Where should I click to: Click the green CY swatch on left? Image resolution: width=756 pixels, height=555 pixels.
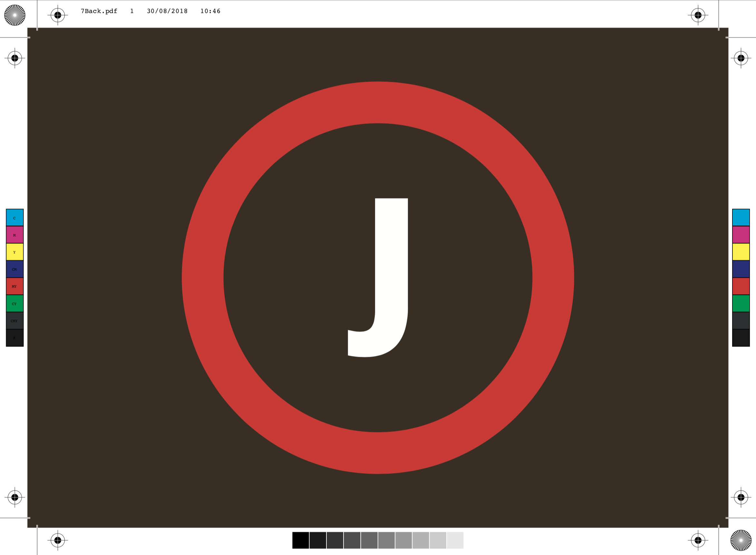click(x=15, y=303)
